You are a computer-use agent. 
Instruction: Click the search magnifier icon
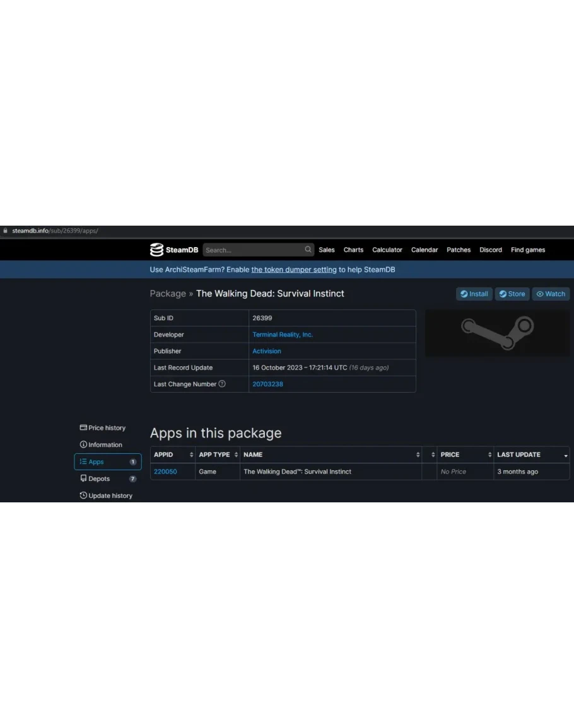308,250
